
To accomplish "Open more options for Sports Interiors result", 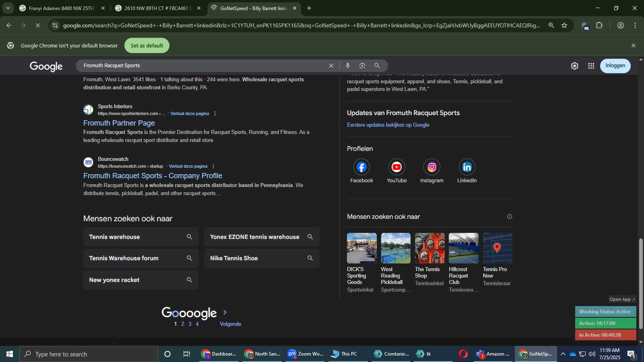I will click(215, 113).
